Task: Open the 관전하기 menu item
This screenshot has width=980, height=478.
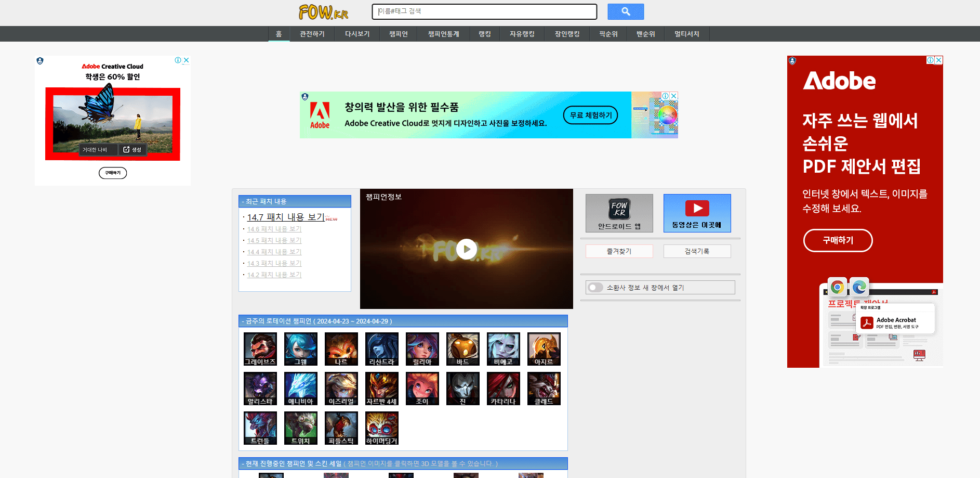Action: click(x=312, y=34)
